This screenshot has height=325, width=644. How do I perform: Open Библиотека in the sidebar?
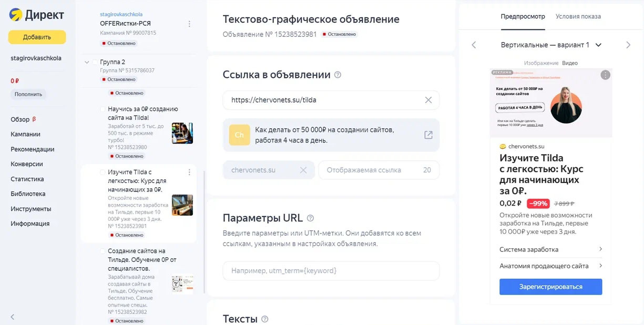tap(28, 194)
